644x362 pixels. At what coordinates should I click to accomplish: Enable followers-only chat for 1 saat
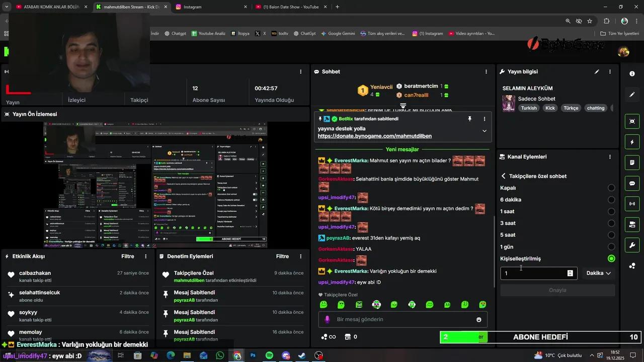(x=611, y=211)
